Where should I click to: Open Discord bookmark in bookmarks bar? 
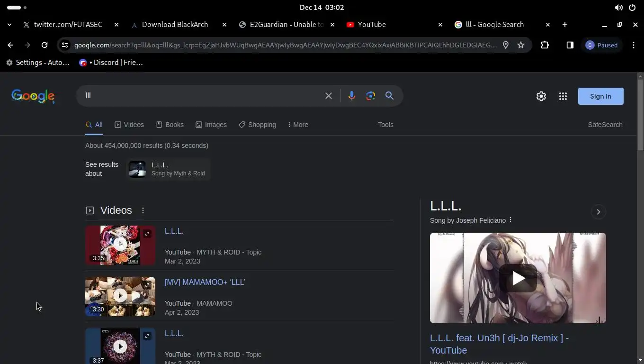tap(111, 63)
